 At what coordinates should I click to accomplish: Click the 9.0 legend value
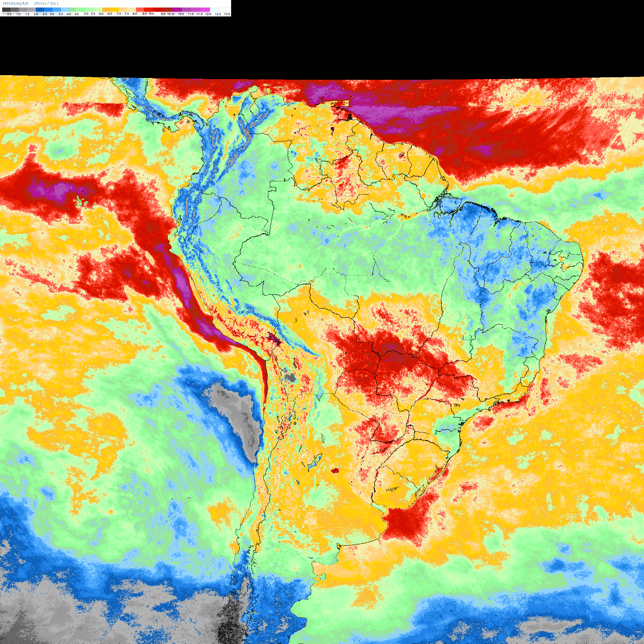(x=152, y=14)
